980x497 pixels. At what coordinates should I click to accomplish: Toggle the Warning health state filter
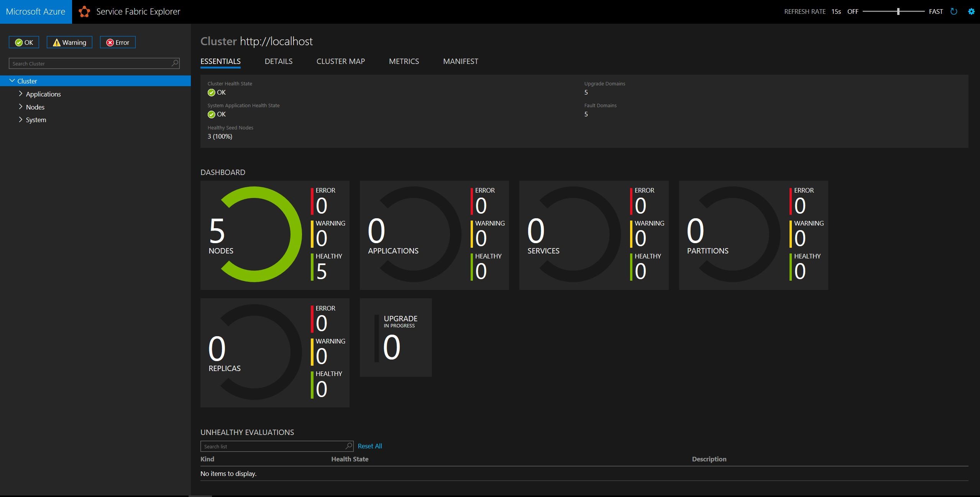[x=69, y=42]
